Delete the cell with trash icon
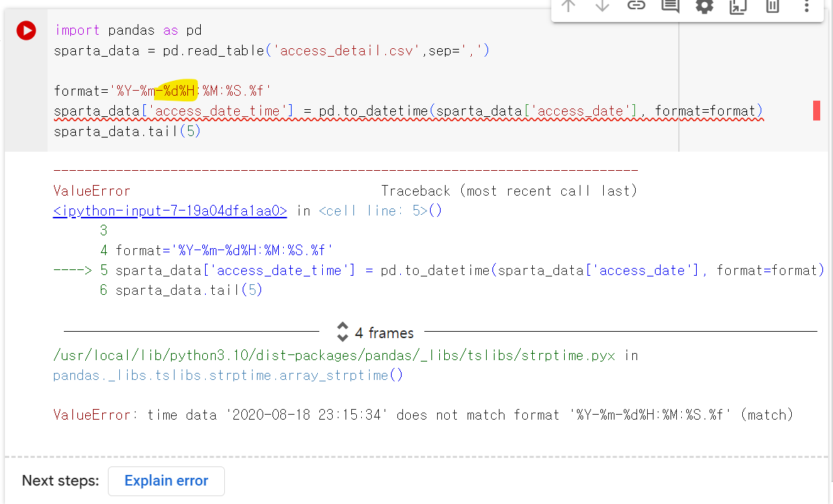833x504 pixels. coord(773,6)
